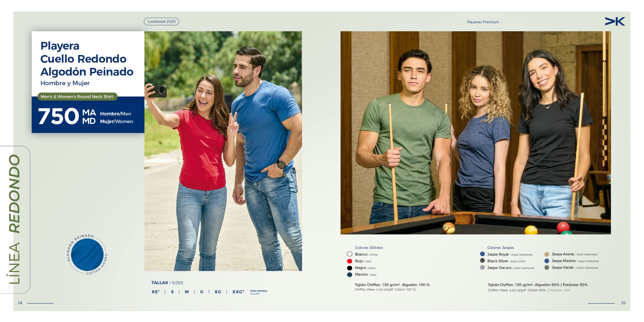This screenshot has height=322, width=644.
Task: Select the Jaspe Verde green swatch
Action: tap(547, 268)
